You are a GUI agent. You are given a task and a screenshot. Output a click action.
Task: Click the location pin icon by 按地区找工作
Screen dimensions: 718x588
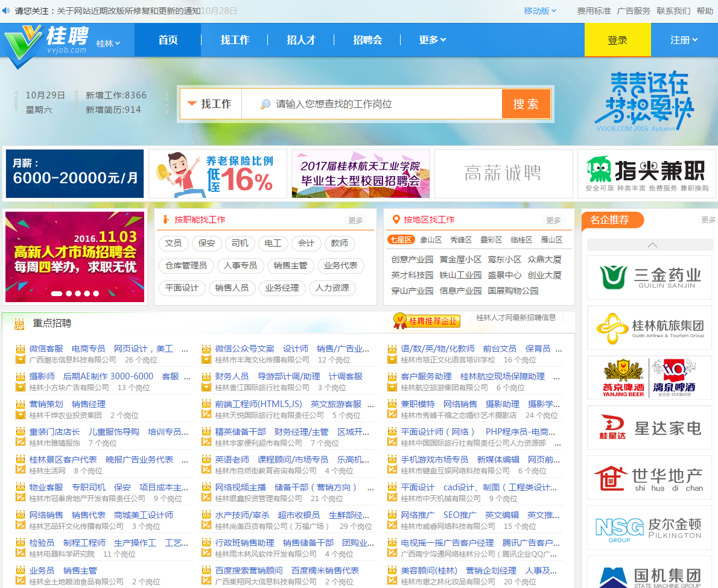tap(396, 220)
